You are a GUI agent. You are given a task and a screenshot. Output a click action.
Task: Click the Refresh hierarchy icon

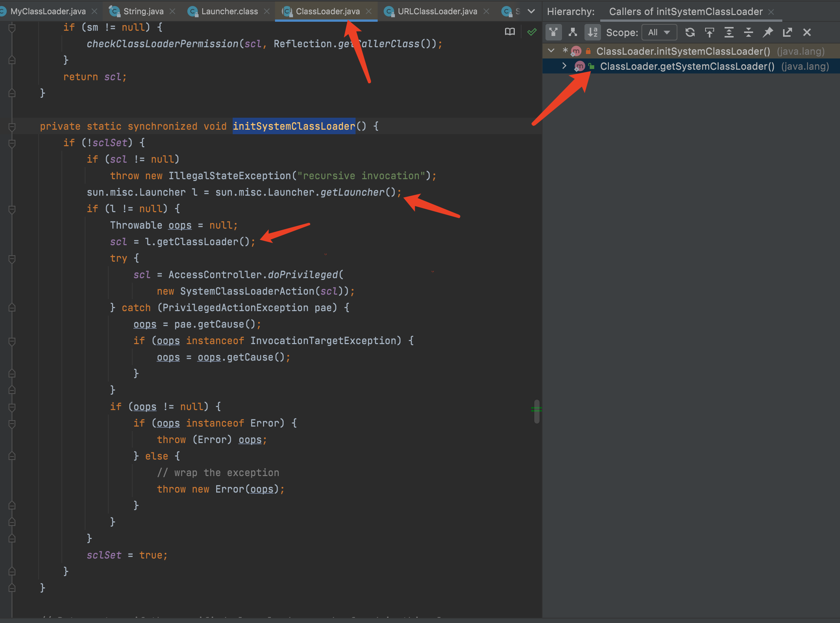coord(690,33)
